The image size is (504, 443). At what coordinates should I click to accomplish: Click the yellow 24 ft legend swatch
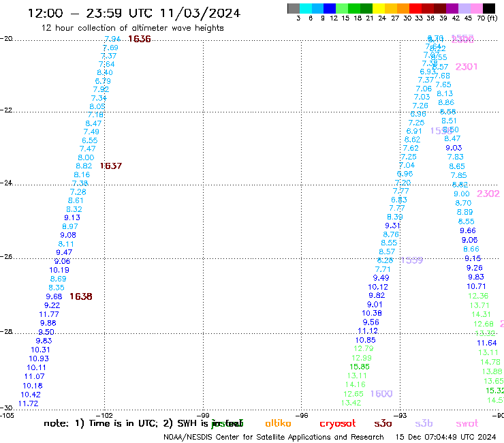379,8
